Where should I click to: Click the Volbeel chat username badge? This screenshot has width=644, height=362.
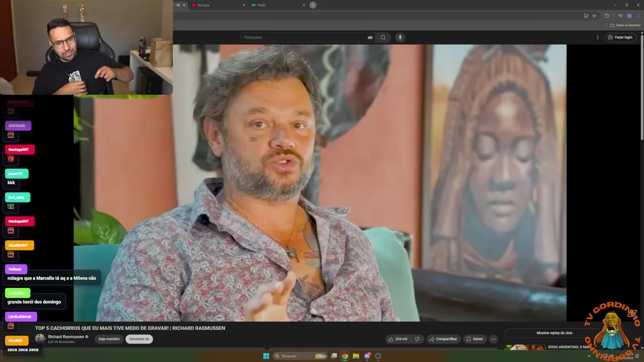click(16, 269)
